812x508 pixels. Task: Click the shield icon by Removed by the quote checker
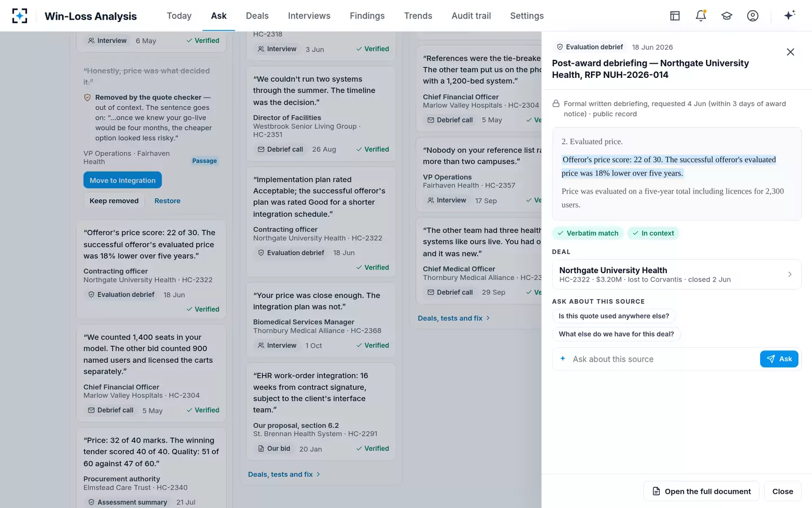[x=87, y=98]
